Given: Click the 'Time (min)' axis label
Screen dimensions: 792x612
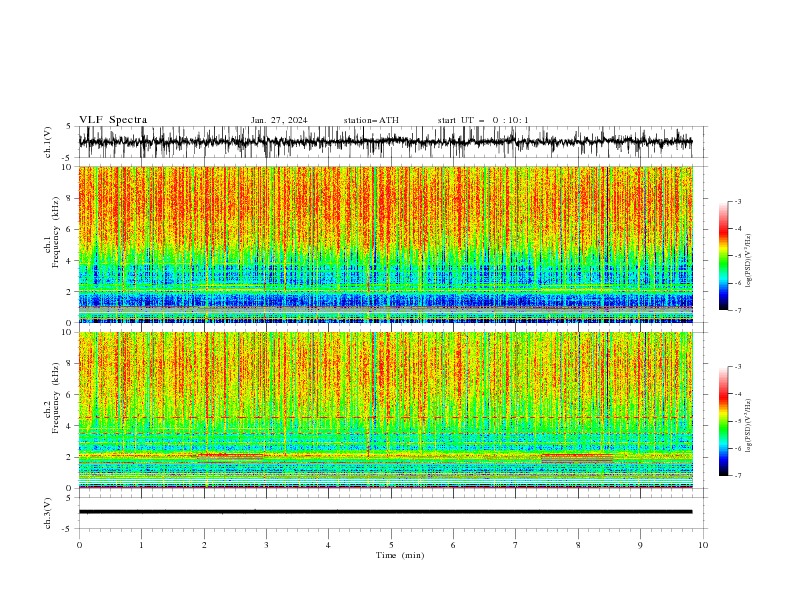Looking at the screenshot, I should (x=400, y=555).
